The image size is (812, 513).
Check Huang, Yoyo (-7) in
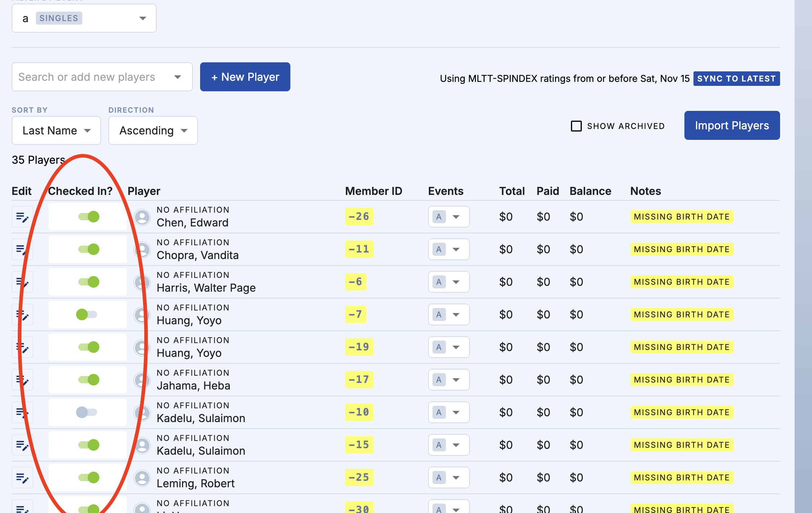tap(87, 314)
